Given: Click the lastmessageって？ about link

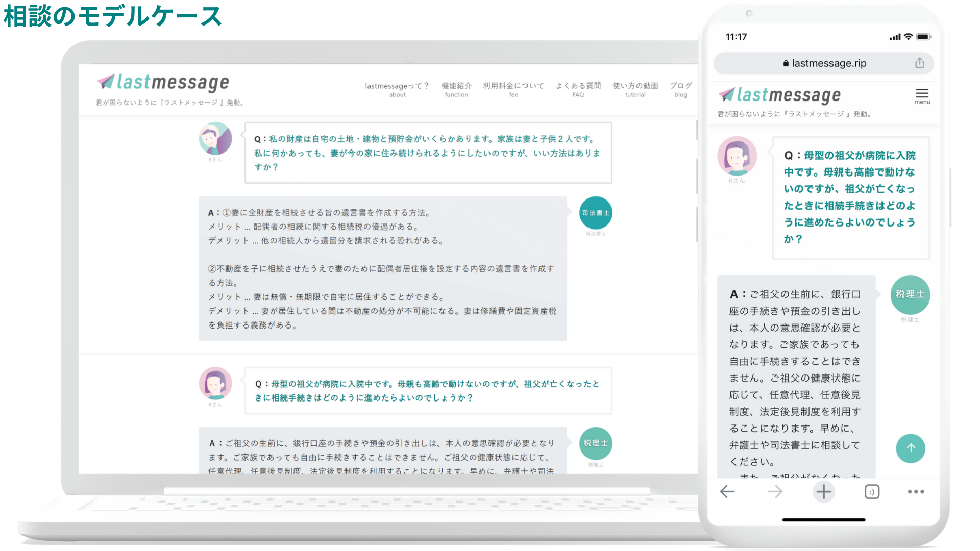Looking at the screenshot, I should point(397,89).
